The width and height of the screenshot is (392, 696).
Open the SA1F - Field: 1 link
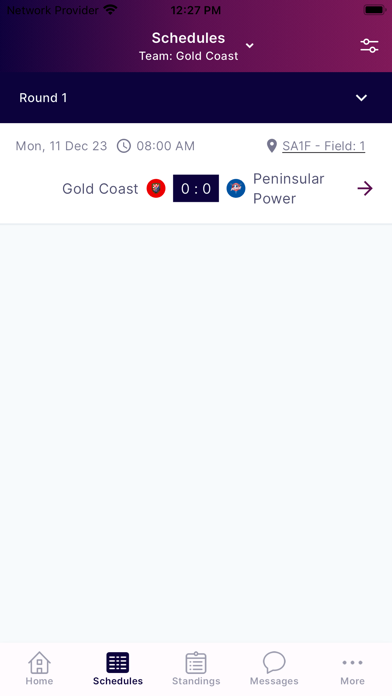pyautogui.click(x=324, y=146)
